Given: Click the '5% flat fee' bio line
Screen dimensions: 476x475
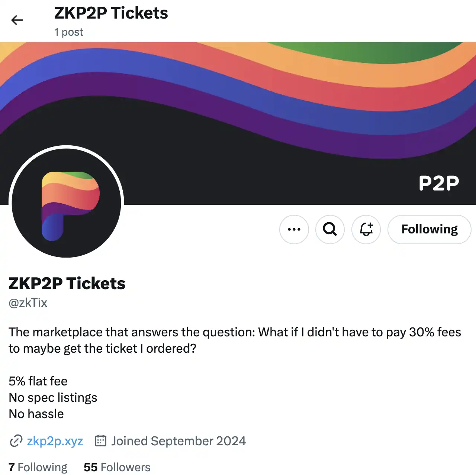Looking at the screenshot, I should 38,381.
